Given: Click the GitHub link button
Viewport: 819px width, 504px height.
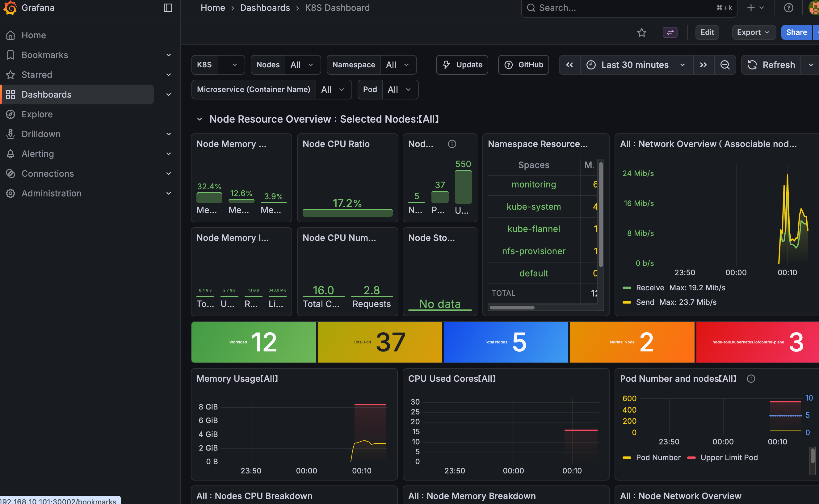Looking at the screenshot, I should [523, 65].
